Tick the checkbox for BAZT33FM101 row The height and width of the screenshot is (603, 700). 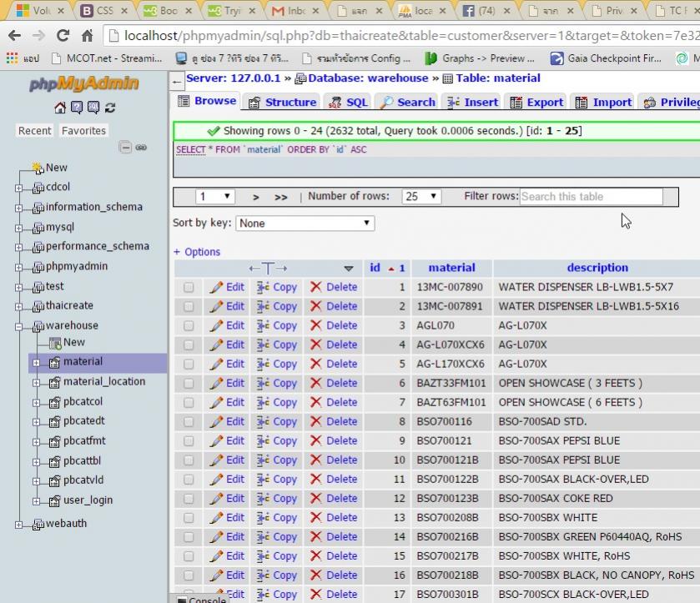click(189, 383)
